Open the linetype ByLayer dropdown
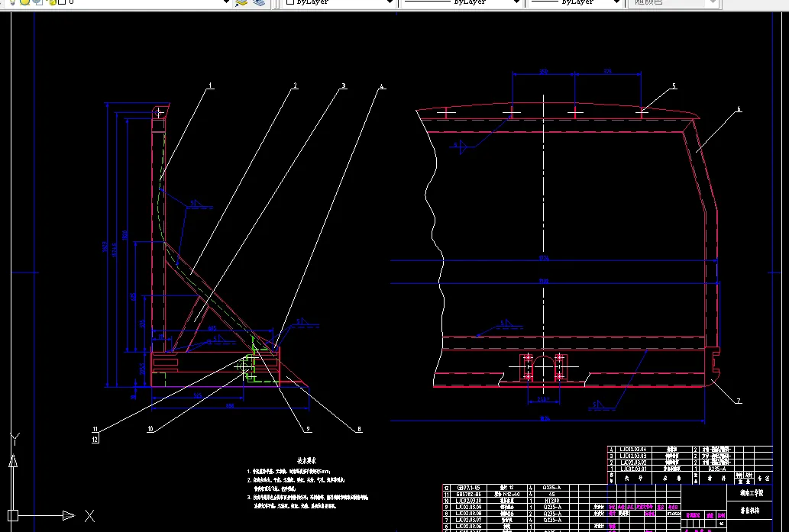This screenshot has height=532, width=789. 461,2
